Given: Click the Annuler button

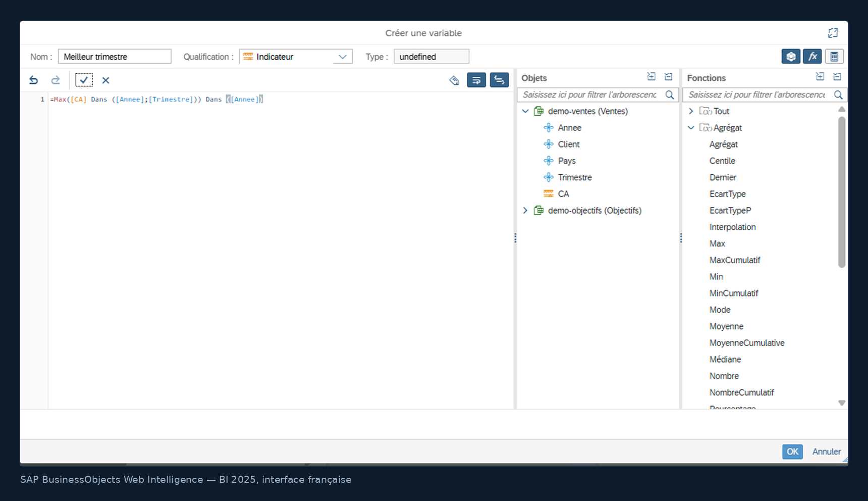Looking at the screenshot, I should click(x=826, y=452).
